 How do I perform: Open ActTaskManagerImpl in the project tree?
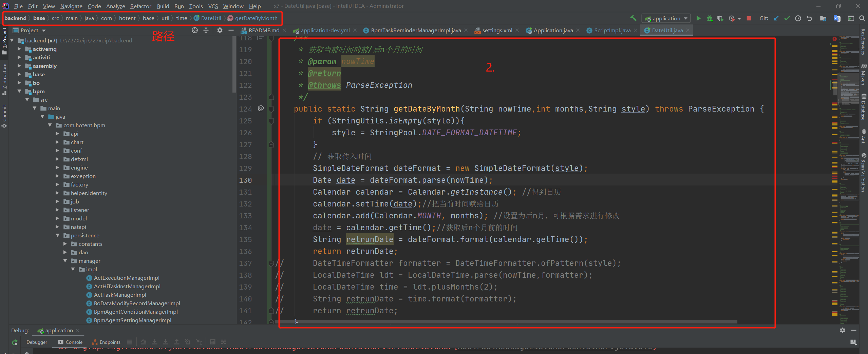(x=120, y=295)
